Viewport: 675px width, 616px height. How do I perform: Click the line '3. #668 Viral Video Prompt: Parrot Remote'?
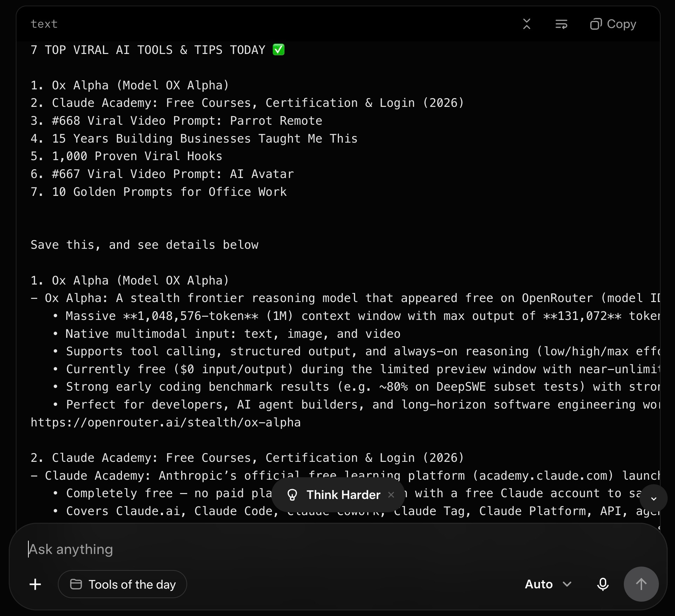tap(176, 121)
